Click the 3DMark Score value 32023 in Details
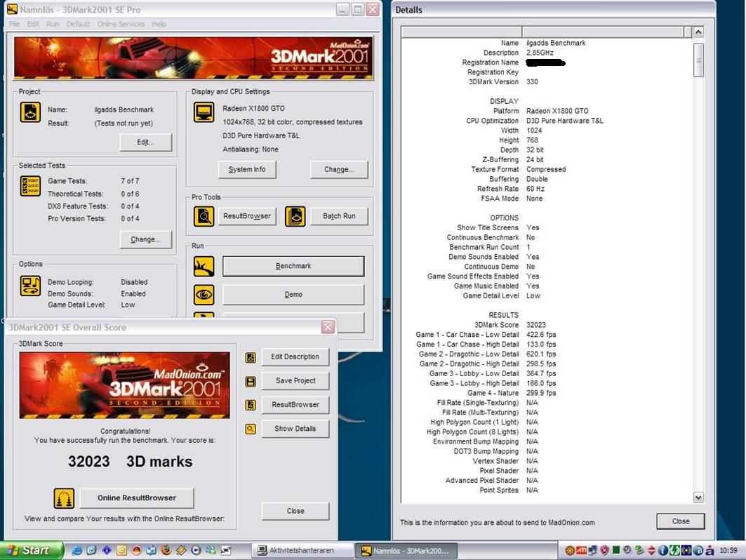Image resolution: width=746 pixels, height=560 pixels. (536, 325)
